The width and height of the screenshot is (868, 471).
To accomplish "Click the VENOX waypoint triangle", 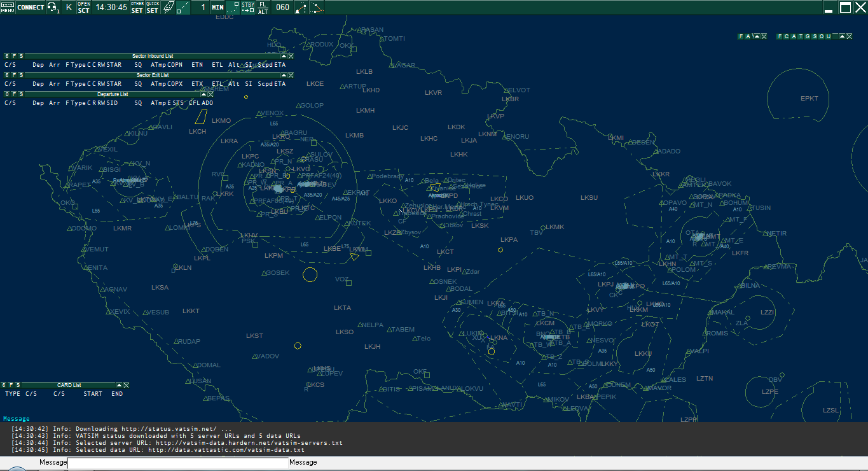I will (259, 113).
